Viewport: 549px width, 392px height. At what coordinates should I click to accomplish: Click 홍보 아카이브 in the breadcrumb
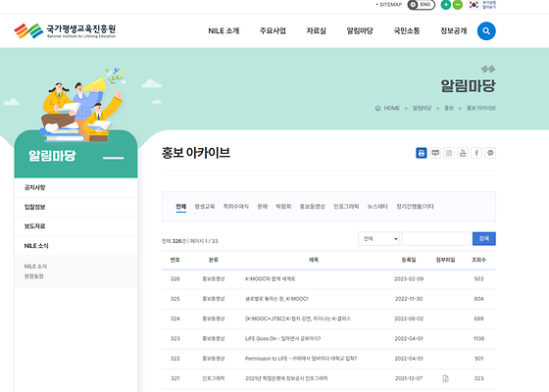coord(481,108)
